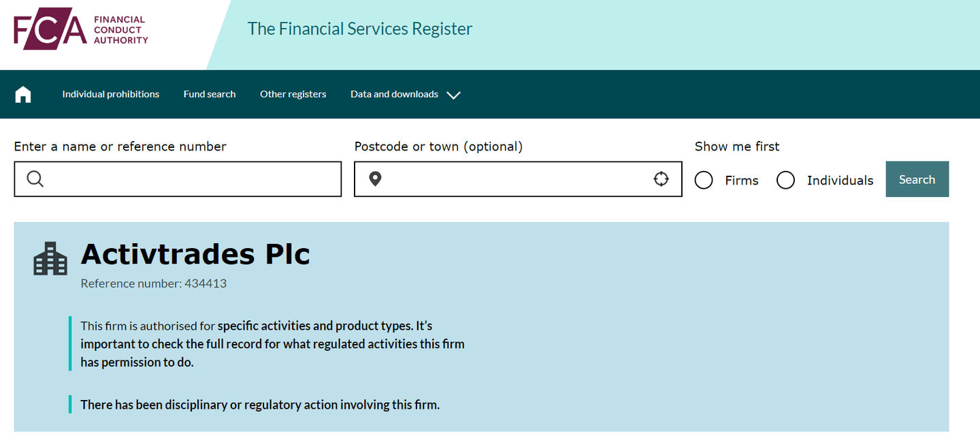This screenshot has width=980, height=436.
Task: Select the Individuals radio button
Action: [785, 180]
